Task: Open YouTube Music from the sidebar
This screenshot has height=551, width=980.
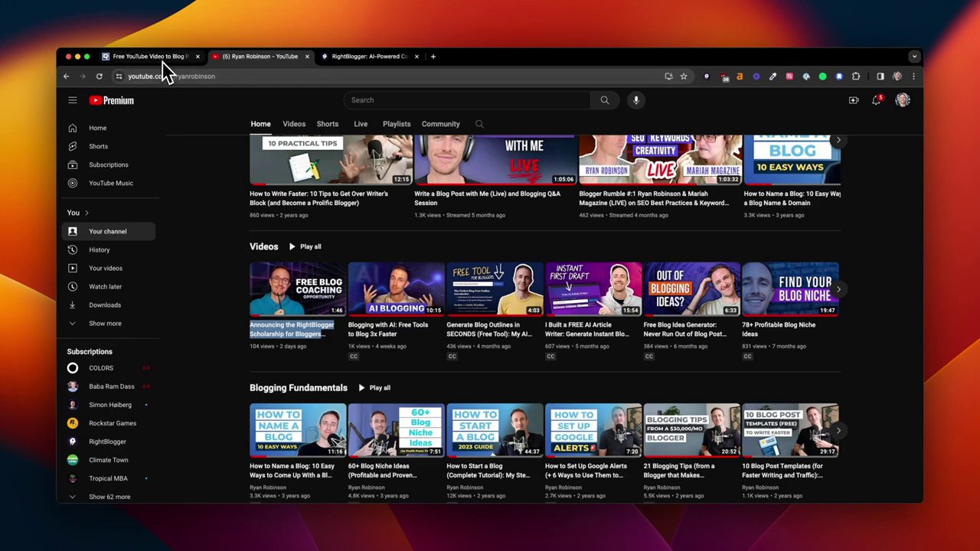Action: tap(110, 182)
